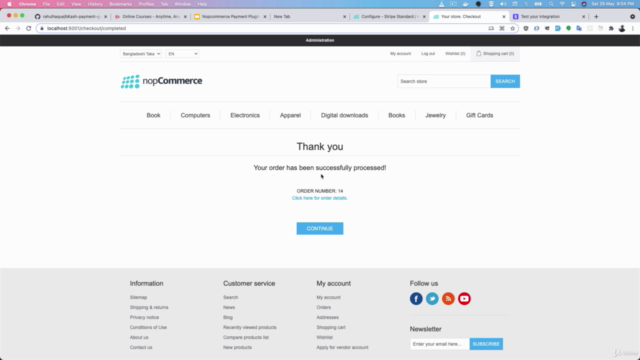640x360 pixels.
Task: Open Twitter icon under Follow us
Action: (432, 299)
